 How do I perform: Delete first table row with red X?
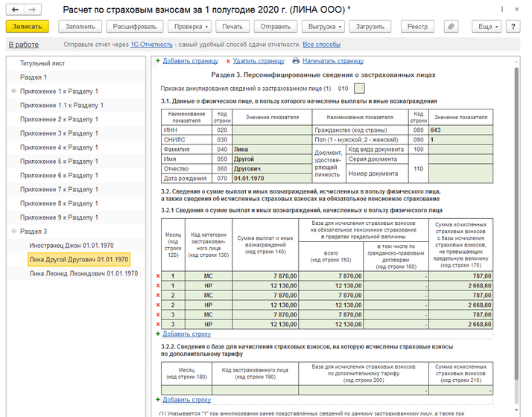157,276
